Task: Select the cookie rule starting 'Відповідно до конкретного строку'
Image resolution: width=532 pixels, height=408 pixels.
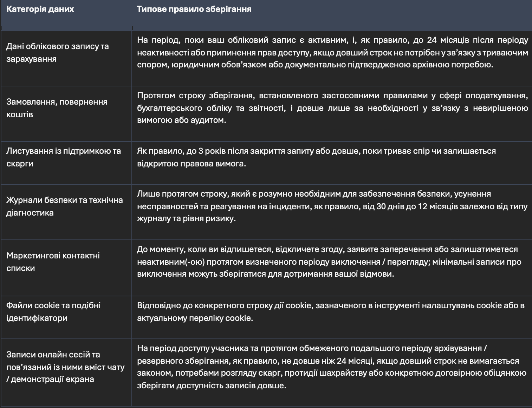Action: tap(331, 311)
